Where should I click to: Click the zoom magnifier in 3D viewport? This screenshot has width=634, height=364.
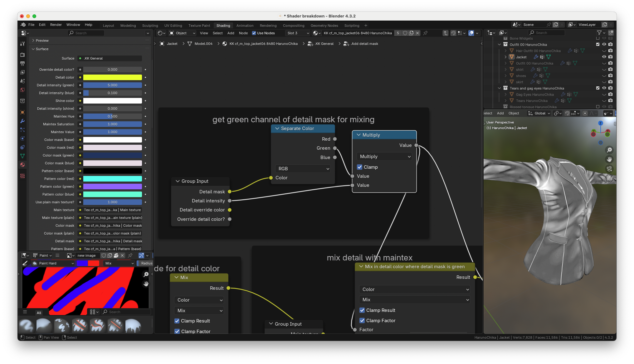[609, 150]
